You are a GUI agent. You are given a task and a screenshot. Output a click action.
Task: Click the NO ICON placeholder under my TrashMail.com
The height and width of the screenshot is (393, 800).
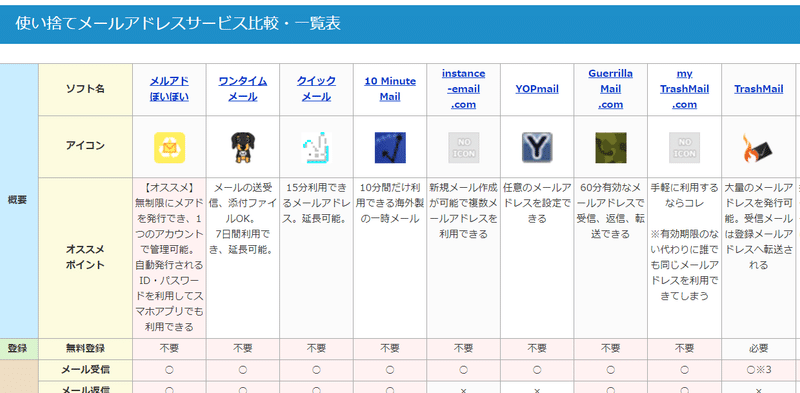click(684, 148)
